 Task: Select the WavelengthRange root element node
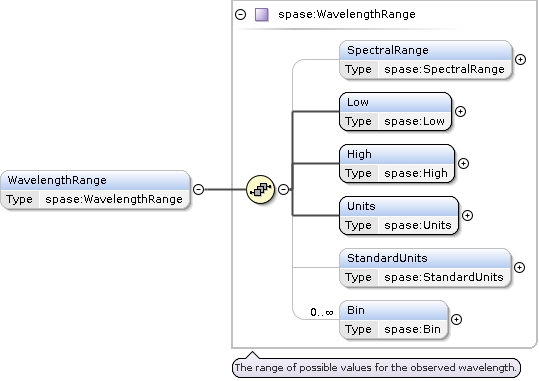click(x=95, y=190)
